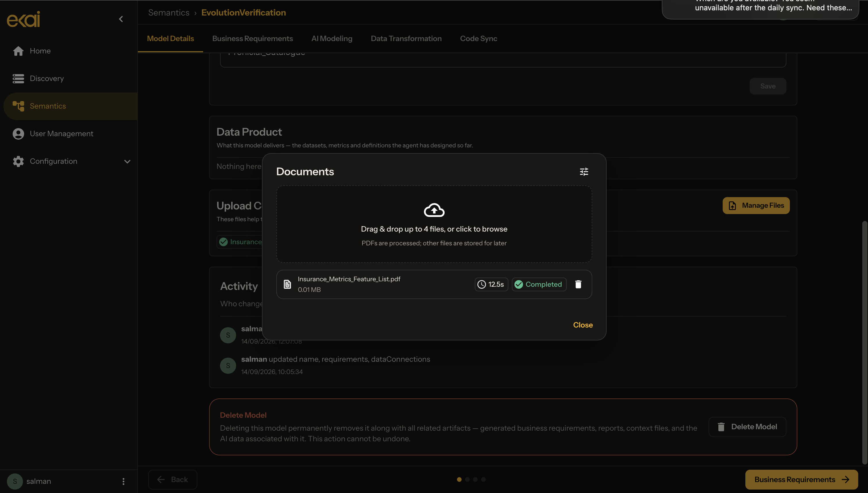Click the 12.5s processing time badge
The image size is (868, 493).
point(491,284)
